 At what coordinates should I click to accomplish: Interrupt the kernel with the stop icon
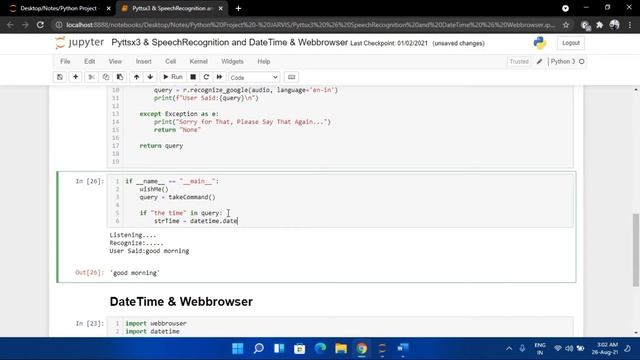click(193, 77)
